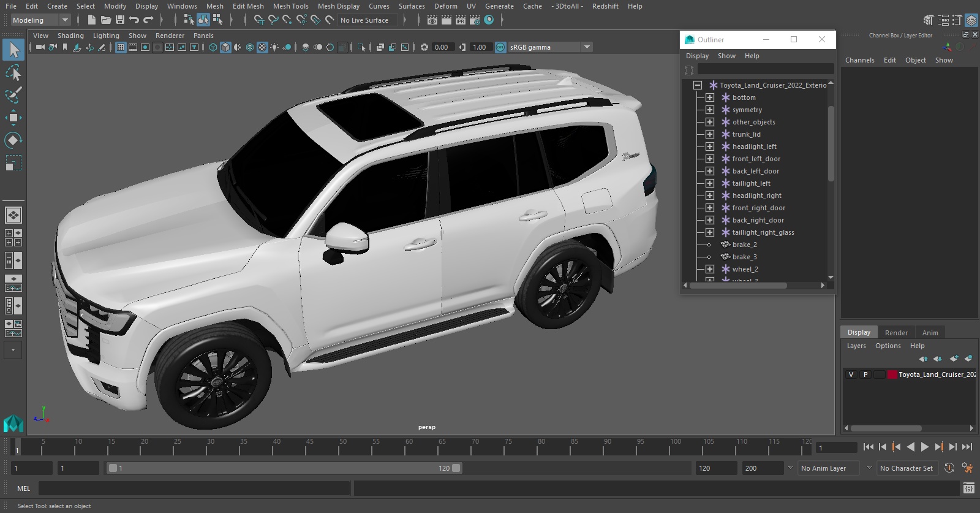Open the Render View clapper icon
The height and width of the screenshot is (513, 980).
tap(432, 20)
